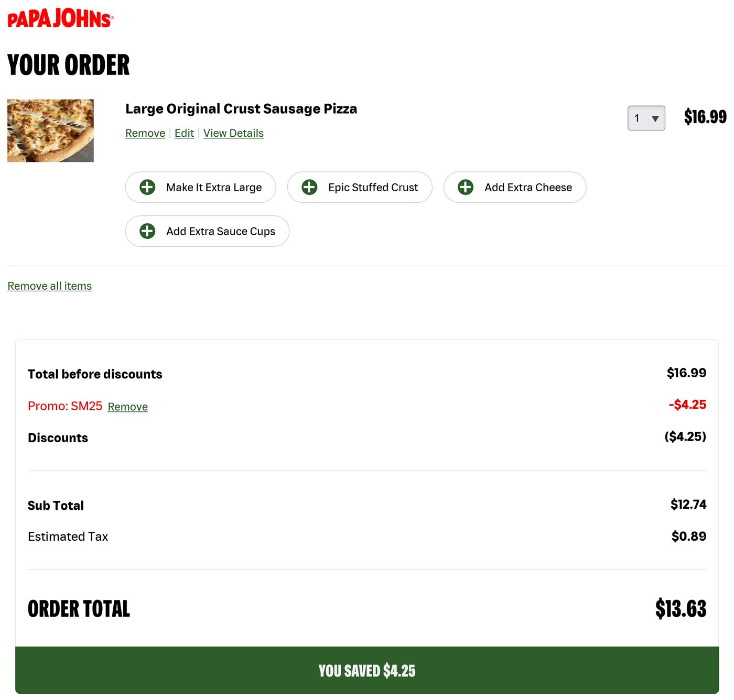Add Epic Stuffed Crust to the pizza
The image size is (734, 700).
coord(360,187)
